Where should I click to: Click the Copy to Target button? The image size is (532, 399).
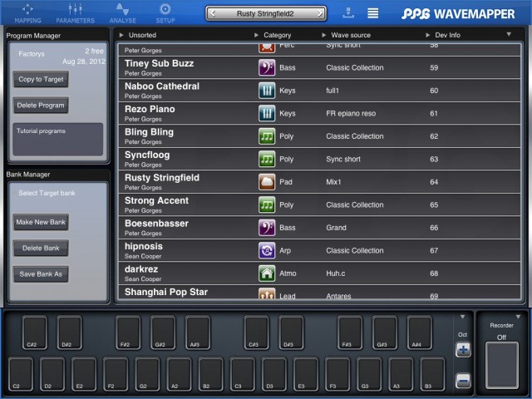[x=42, y=80]
